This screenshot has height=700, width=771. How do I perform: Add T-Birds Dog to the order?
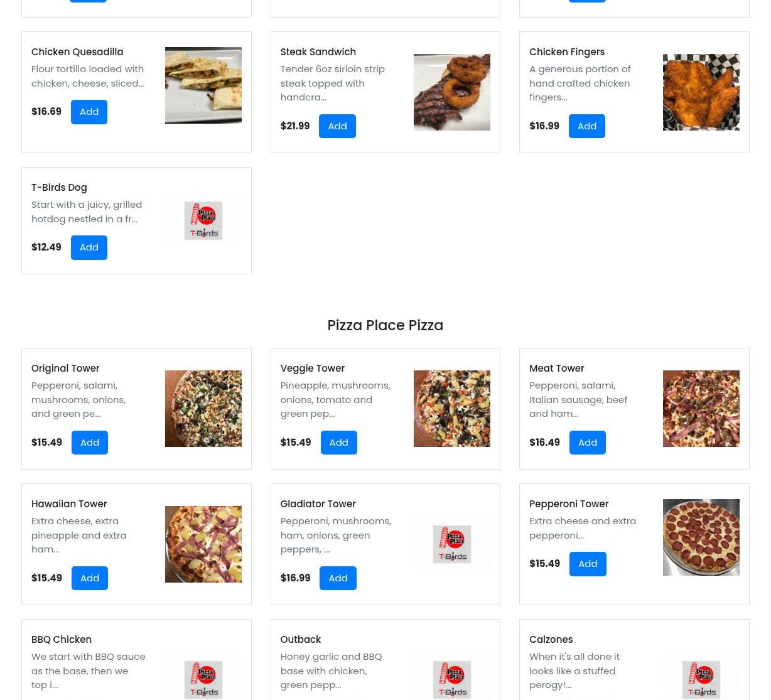point(89,247)
